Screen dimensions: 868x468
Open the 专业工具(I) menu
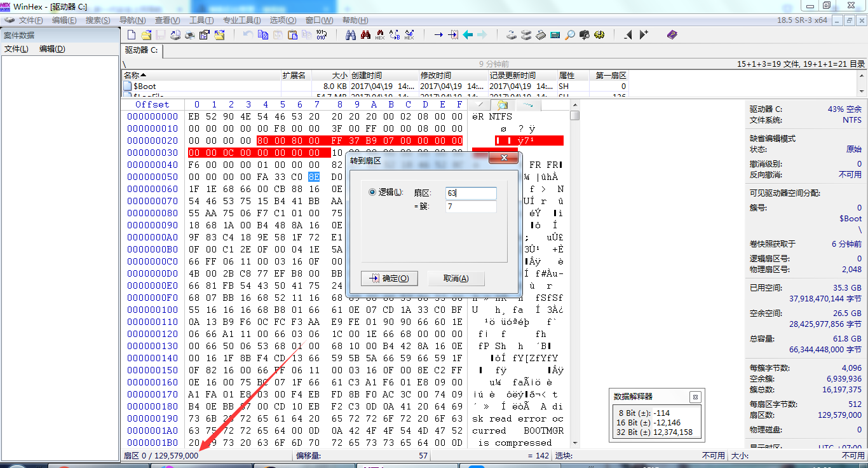(242, 20)
